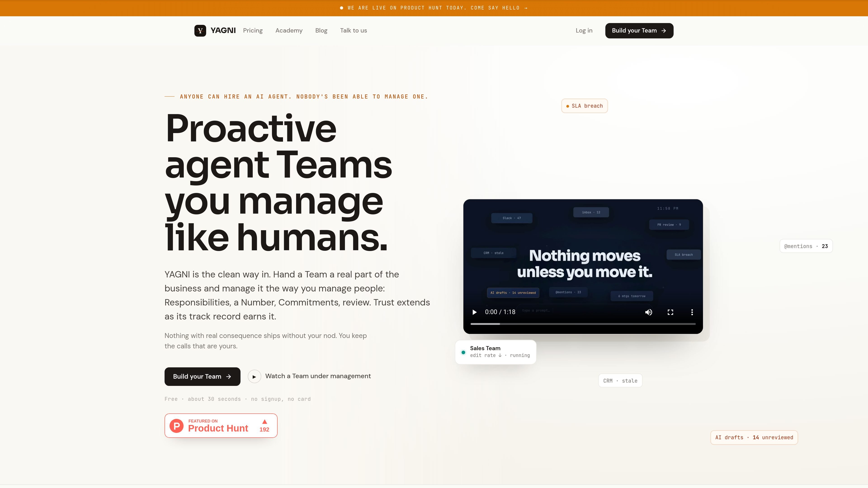Viewport: 868px width, 488px height.
Task: Enter video fullscreen mode
Action: (x=670, y=312)
